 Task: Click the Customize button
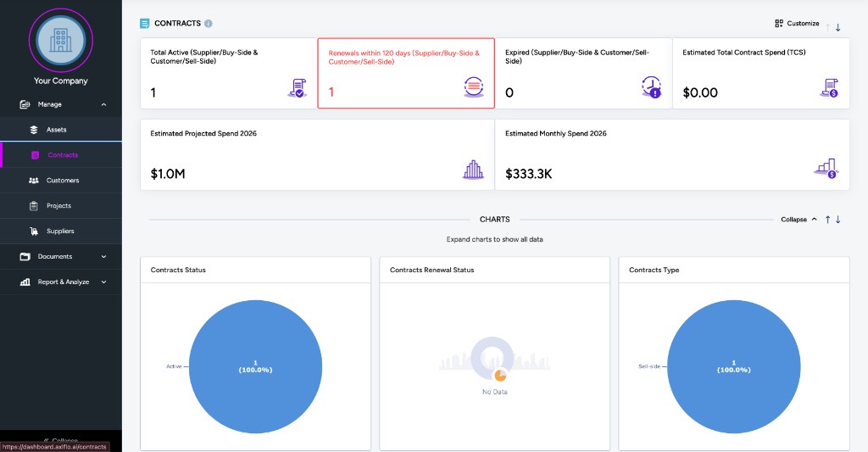tap(797, 23)
